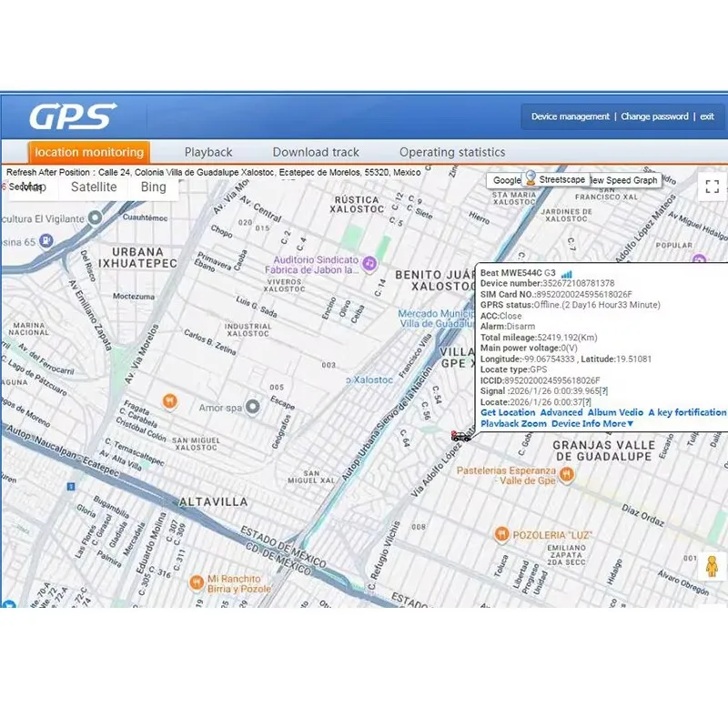Open Device Info link
The height and width of the screenshot is (728, 728).
576,423
